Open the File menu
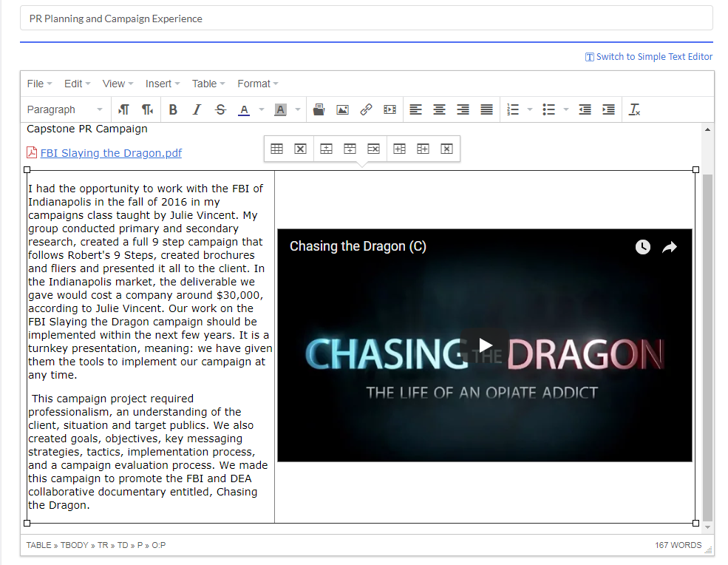The height and width of the screenshot is (565, 728). click(39, 84)
